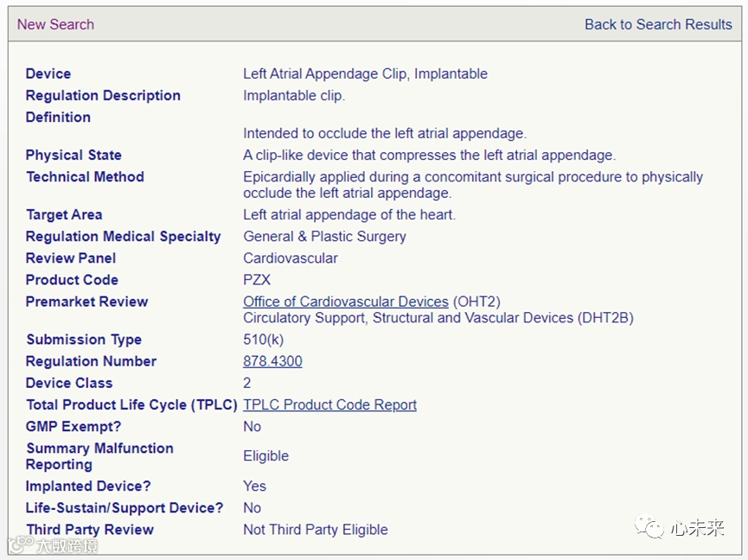Viewport: 748px width, 560px height.
Task: Click General & Plastic Surgery specialty text
Action: click(x=324, y=236)
